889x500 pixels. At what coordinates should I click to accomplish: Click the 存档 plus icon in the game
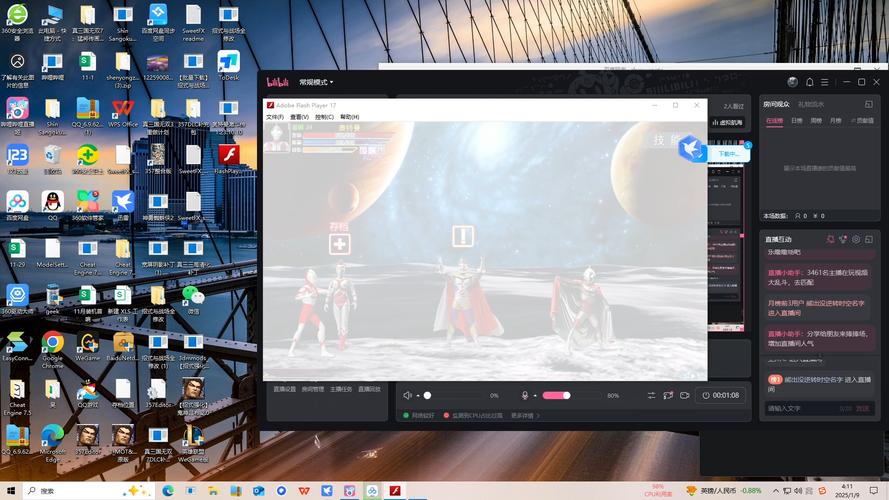(x=340, y=244)
